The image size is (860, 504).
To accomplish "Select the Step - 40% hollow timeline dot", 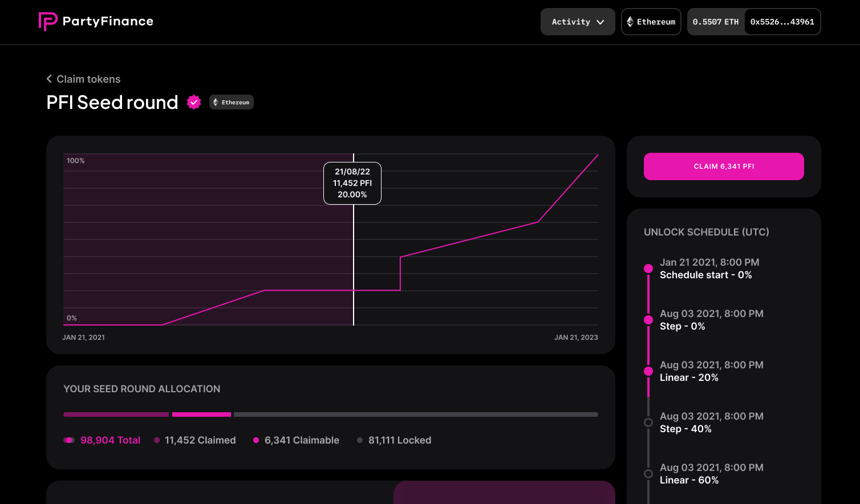I will pos(648,422).
